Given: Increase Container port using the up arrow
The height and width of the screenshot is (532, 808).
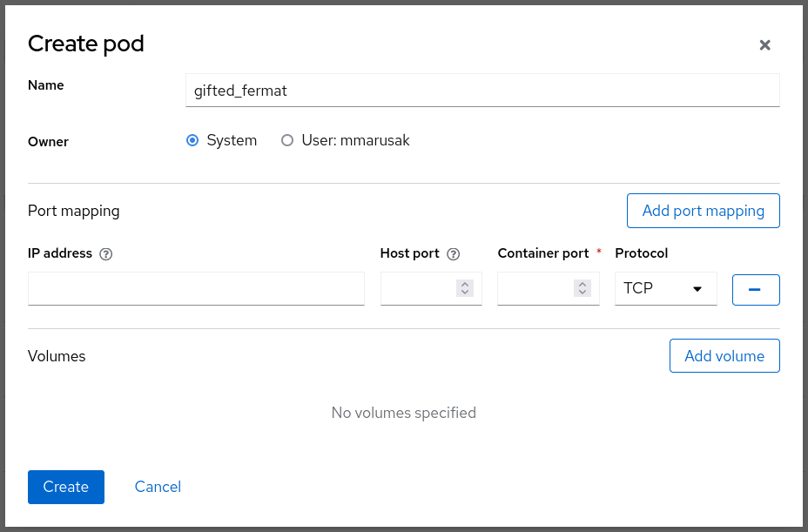Looking at the screenshot, I should click(x=582, y=284).
